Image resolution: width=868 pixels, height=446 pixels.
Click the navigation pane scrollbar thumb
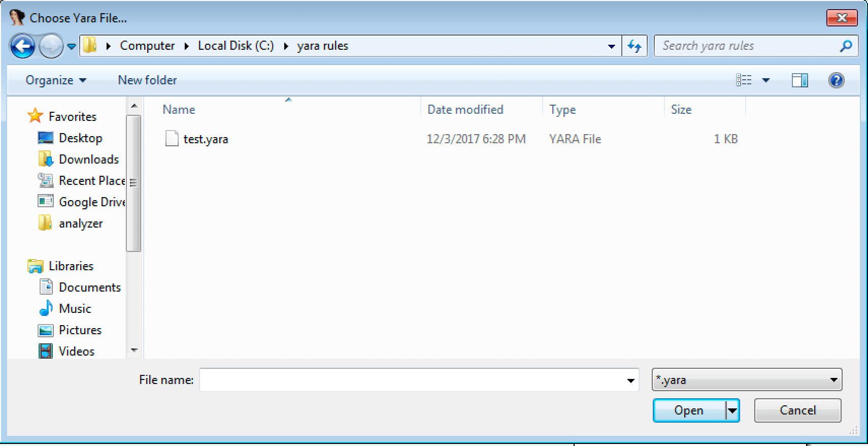tap(133, 183)
